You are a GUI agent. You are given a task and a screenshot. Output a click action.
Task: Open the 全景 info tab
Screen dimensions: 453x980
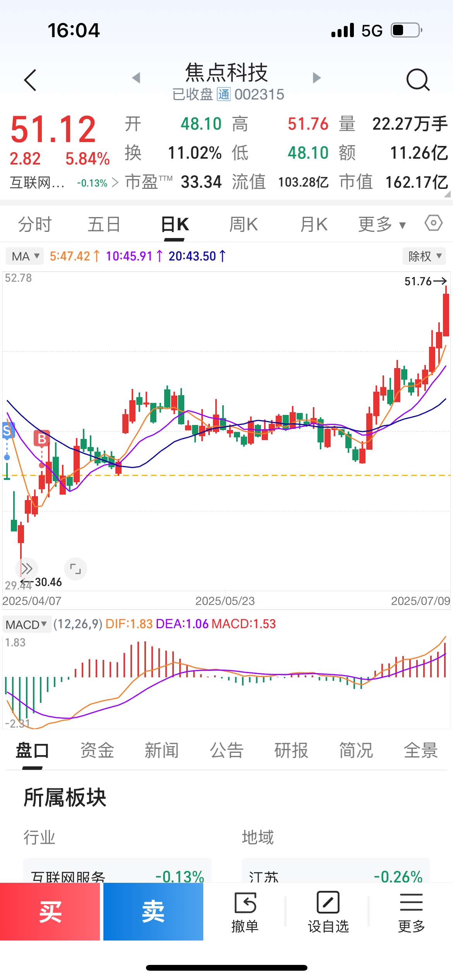[x=421, y=750]
